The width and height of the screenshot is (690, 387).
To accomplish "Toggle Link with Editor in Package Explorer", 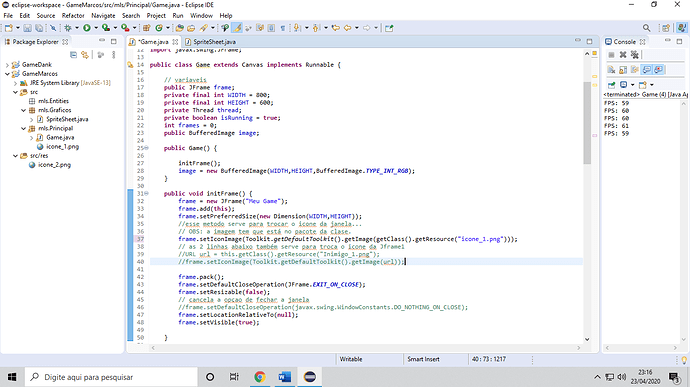I will point(85,55).
